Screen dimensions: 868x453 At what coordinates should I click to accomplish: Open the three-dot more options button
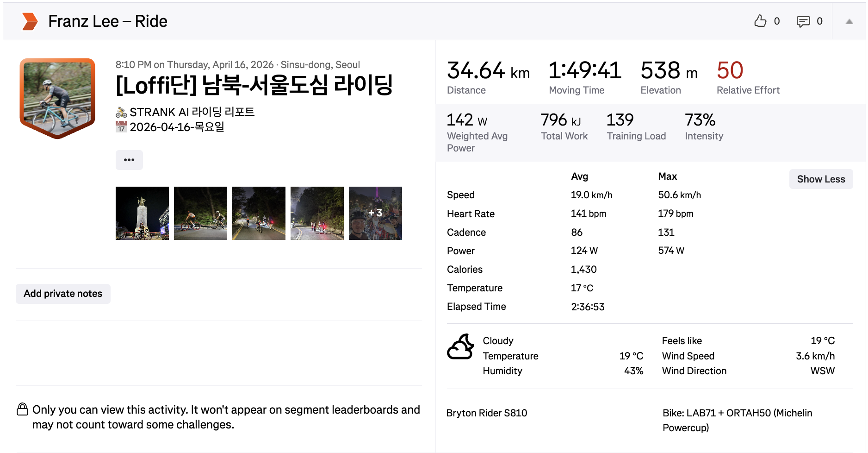(x=129, y=160)
